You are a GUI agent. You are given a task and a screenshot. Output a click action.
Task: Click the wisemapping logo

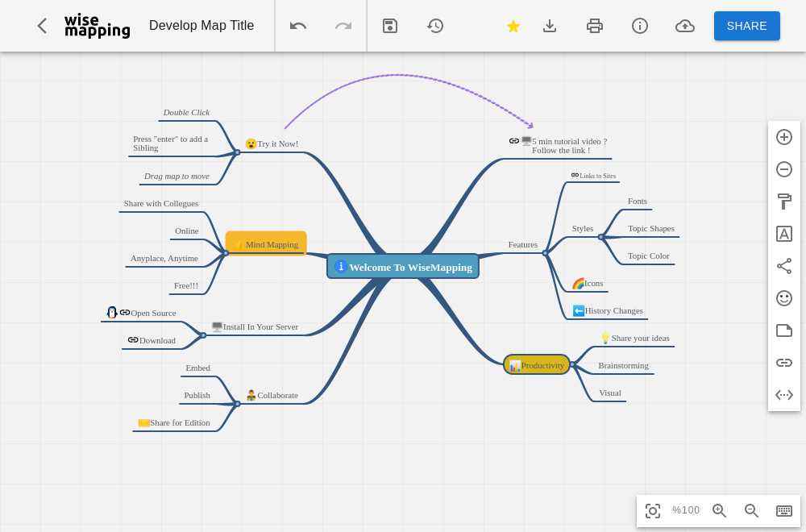point(98,26)
